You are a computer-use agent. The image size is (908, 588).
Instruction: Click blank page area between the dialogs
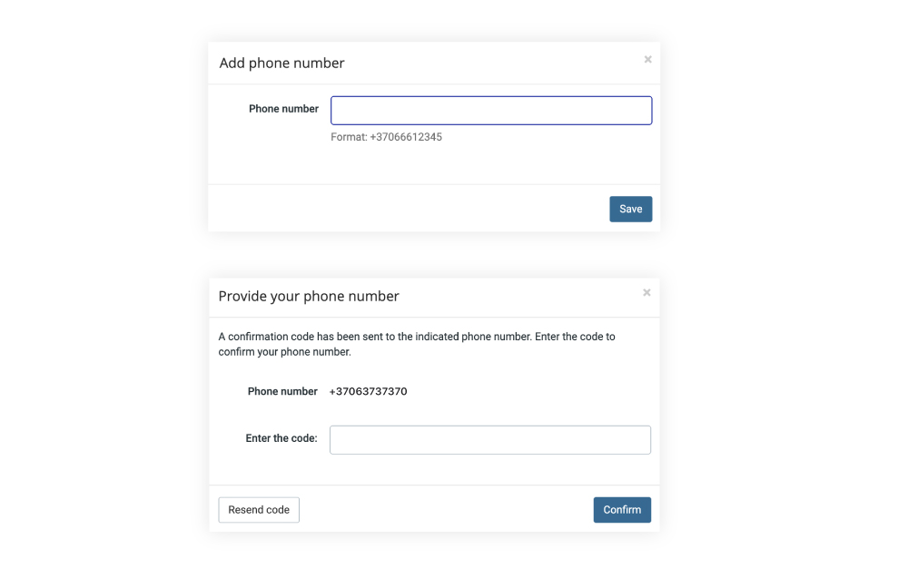434,255
